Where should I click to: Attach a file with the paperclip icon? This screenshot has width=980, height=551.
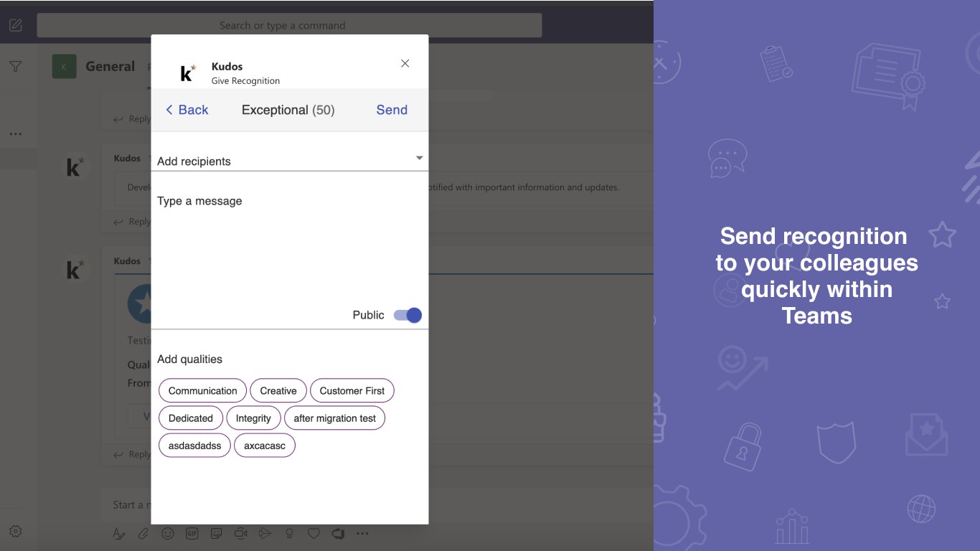[x=143, y=534]
